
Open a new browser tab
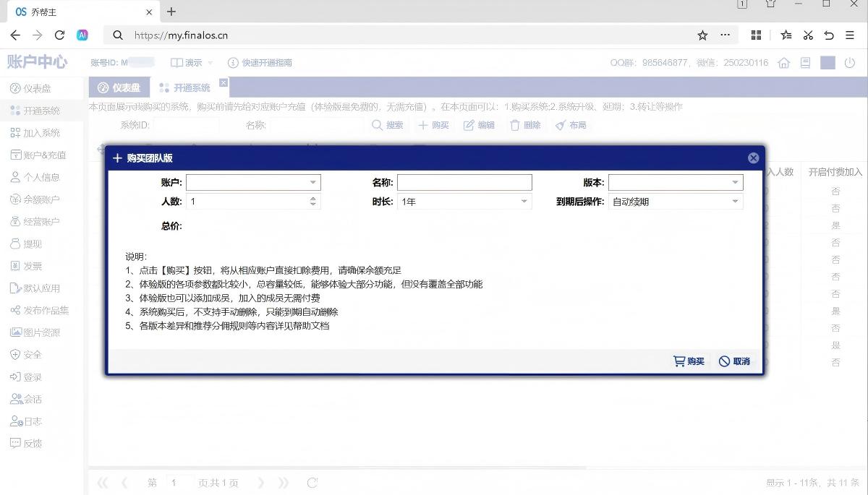click(x=171, y=12)
